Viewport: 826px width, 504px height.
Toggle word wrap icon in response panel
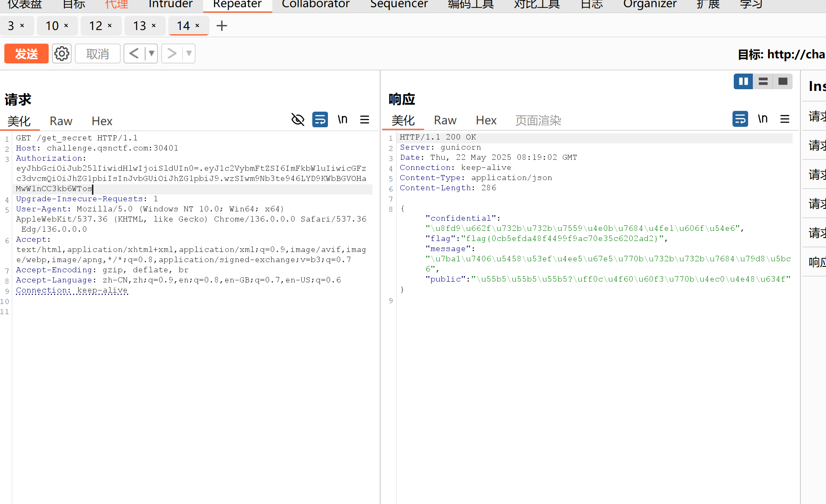point(740,119)
